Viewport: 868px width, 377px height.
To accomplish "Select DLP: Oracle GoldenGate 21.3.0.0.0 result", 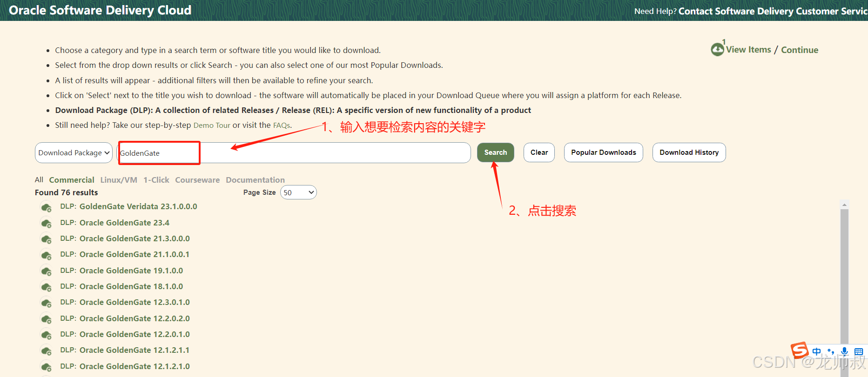I will 125,238.
